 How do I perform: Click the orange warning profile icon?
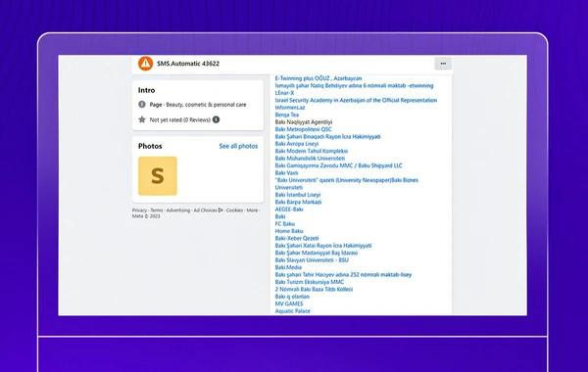point(145,64)
